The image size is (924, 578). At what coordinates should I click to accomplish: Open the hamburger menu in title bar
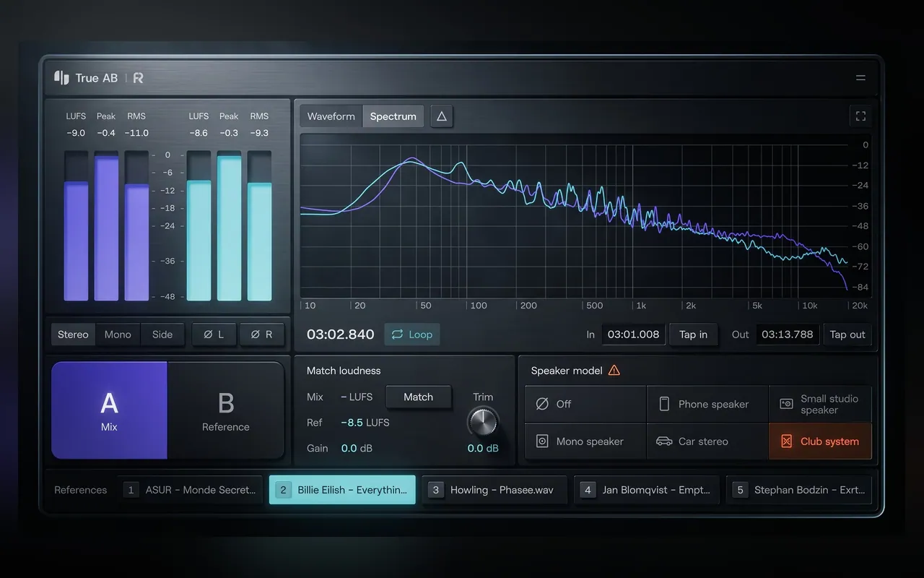[860, 77]
